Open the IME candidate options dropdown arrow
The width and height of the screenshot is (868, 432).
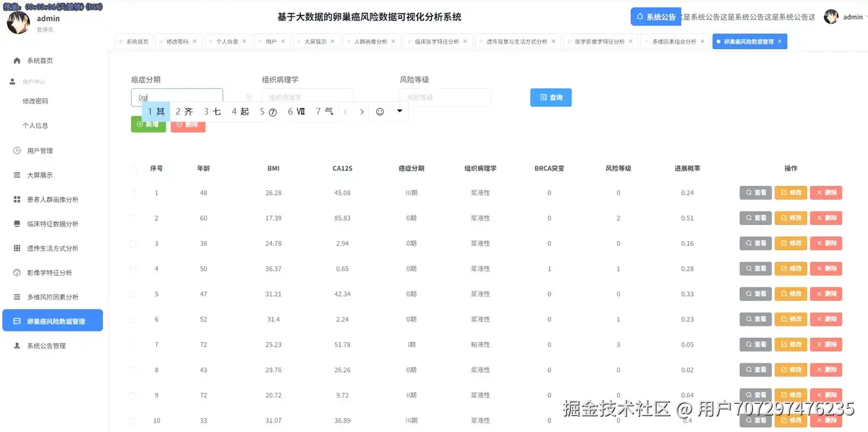(x=399, y=113)
